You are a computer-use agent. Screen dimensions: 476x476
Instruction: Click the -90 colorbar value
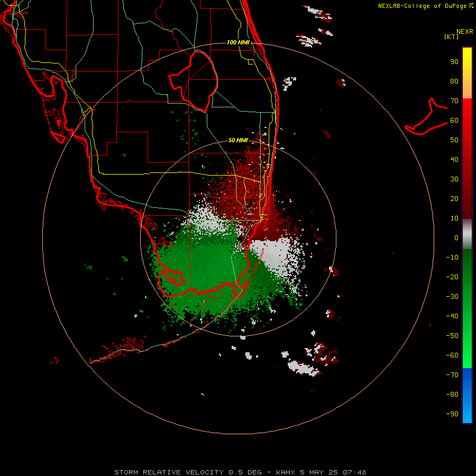452,414
